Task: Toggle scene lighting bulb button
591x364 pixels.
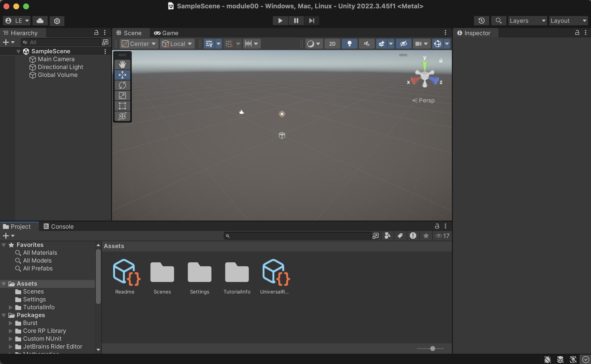Action: coord(349,44)
